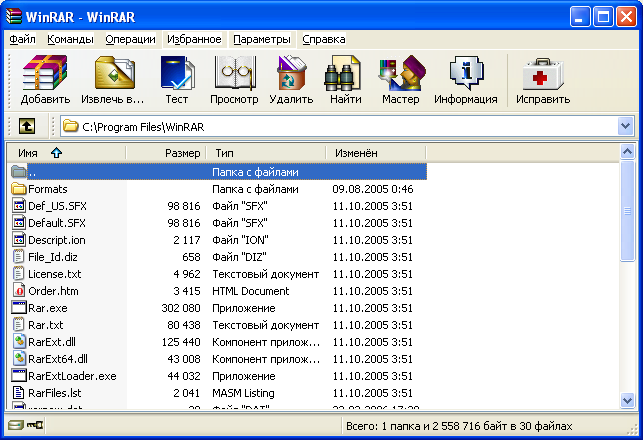Open the Файл menu

tap(22, 39)
